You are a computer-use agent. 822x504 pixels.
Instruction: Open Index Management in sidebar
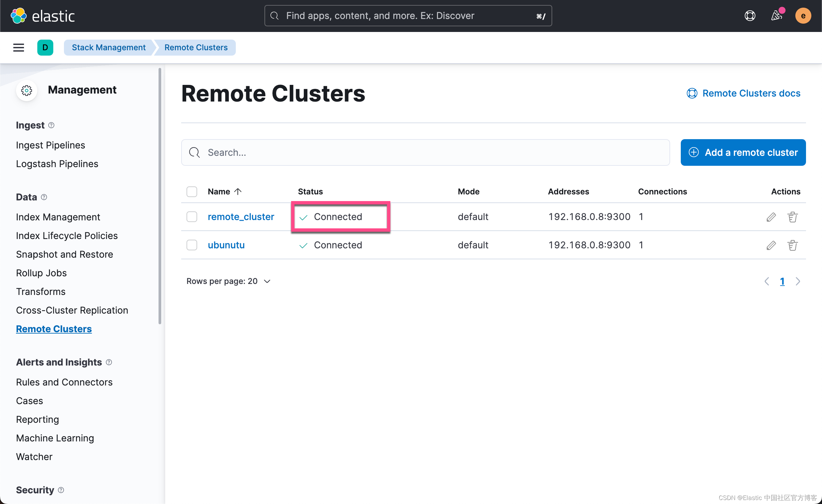(58, 217)
